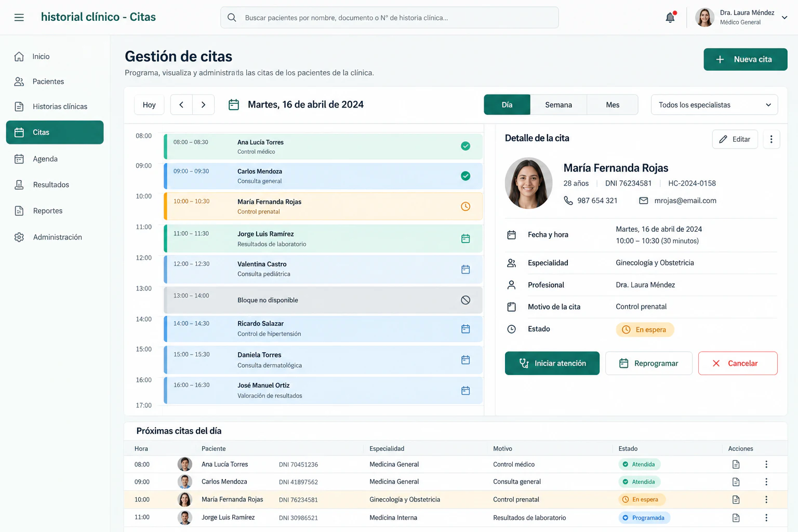The width and height of the screenshot is (798, 532).
Task: Click calendar icon on Jorge Luis Ramírez slot
Action: tap(465, 238)
